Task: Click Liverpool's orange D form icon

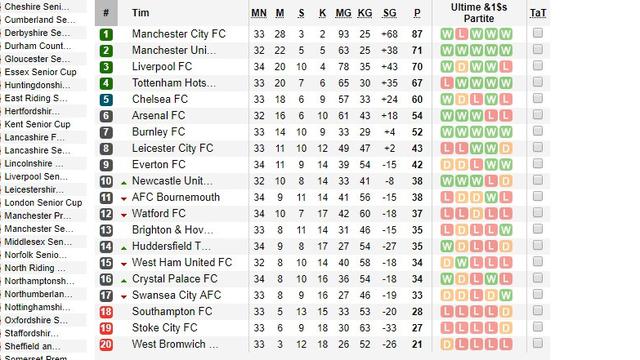Action: [462, 67]
